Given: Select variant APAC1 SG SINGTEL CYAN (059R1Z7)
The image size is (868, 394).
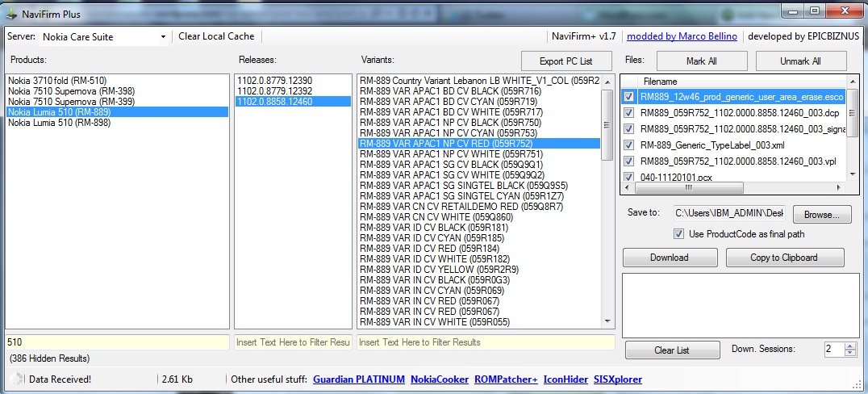Looking at the screenshot, I should click(x=479, y=196).
